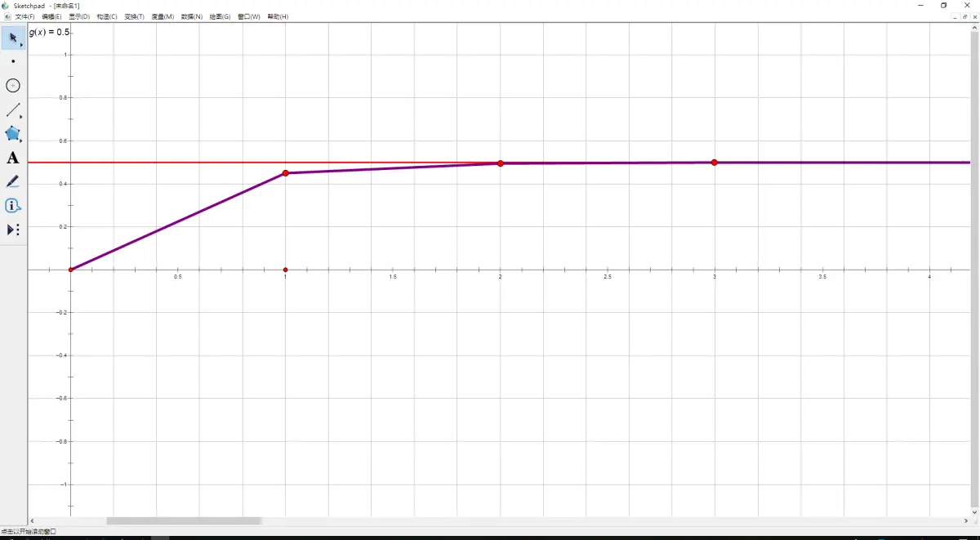Click the scrollbar left arrow
Image resolution: width=980 pixels, height=540 pixels.
tap(33, 520)
